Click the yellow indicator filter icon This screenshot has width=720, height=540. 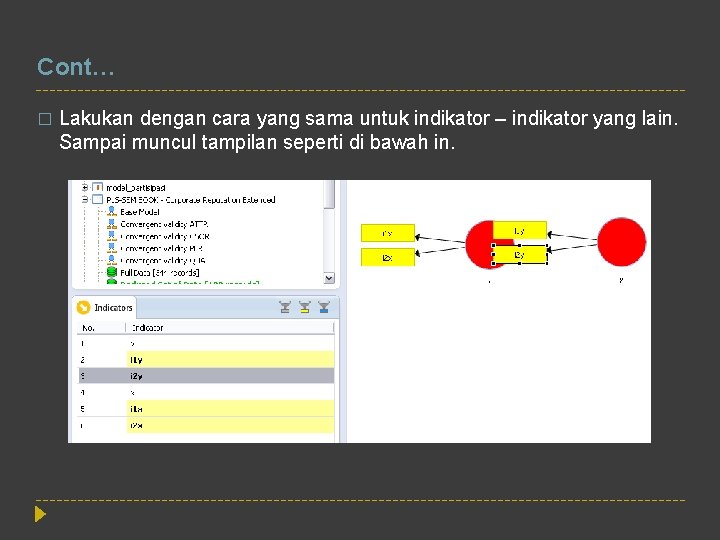305,307
